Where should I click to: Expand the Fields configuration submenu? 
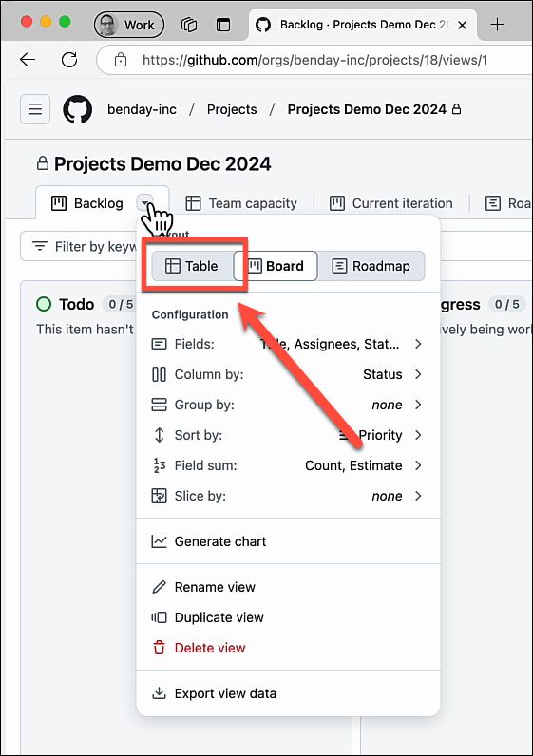coord(288,344)
